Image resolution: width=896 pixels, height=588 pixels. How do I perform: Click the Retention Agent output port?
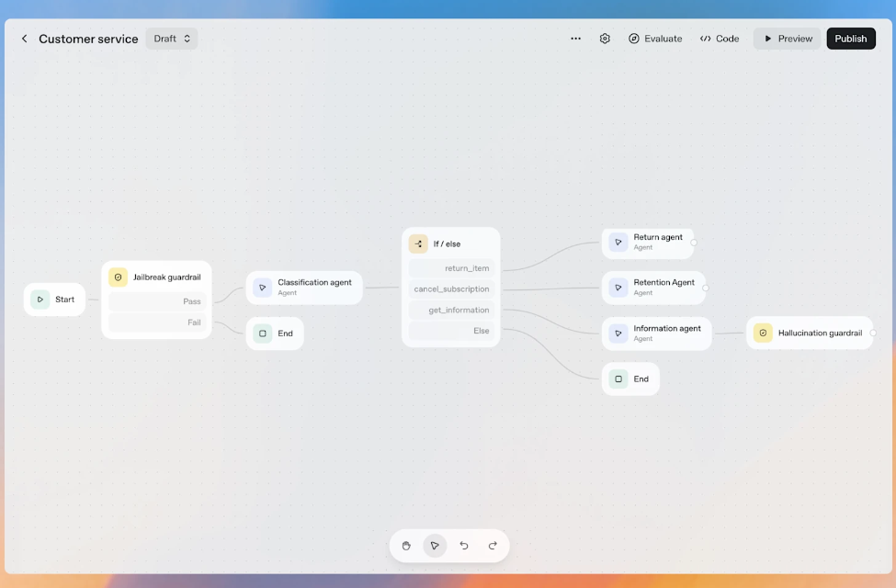[705, 288]
